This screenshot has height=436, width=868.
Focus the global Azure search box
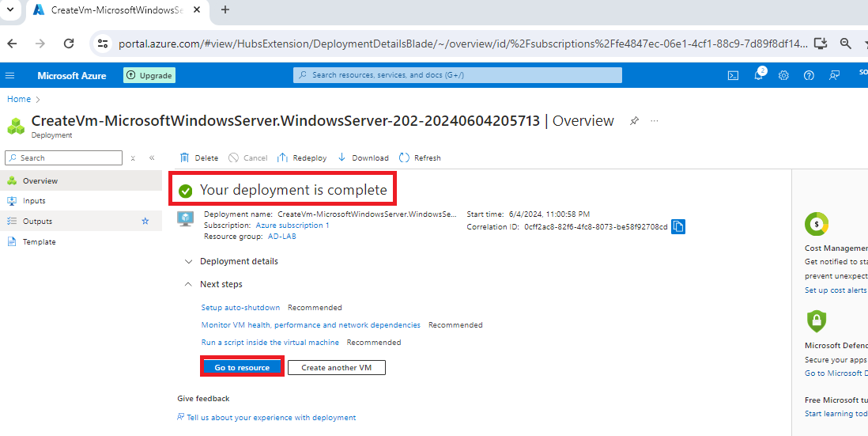(x=457, y=75)
